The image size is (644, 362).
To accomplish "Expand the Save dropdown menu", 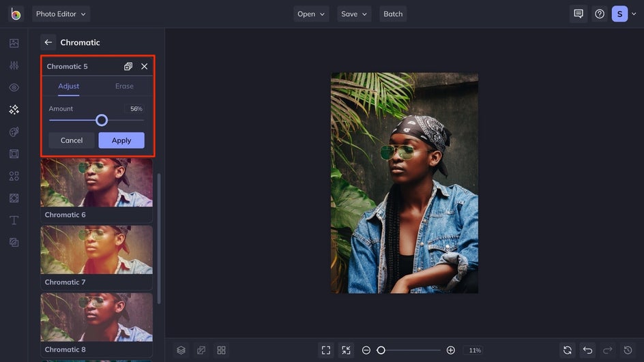I will (354, 14).
